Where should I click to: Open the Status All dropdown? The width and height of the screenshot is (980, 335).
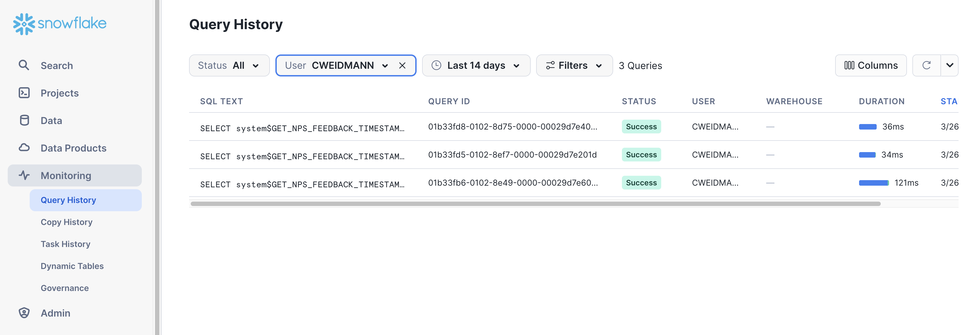pyautogui.click(x=229, y=65)
